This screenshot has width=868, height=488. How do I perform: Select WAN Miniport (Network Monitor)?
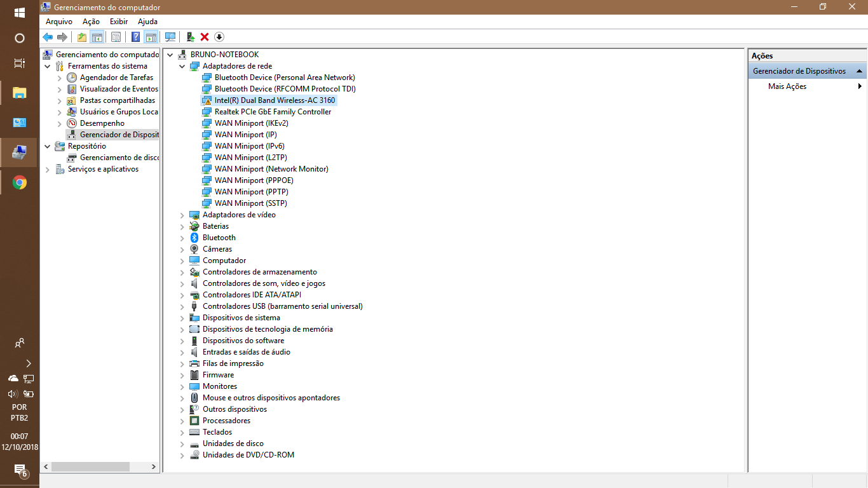click(x=271, y=169)
